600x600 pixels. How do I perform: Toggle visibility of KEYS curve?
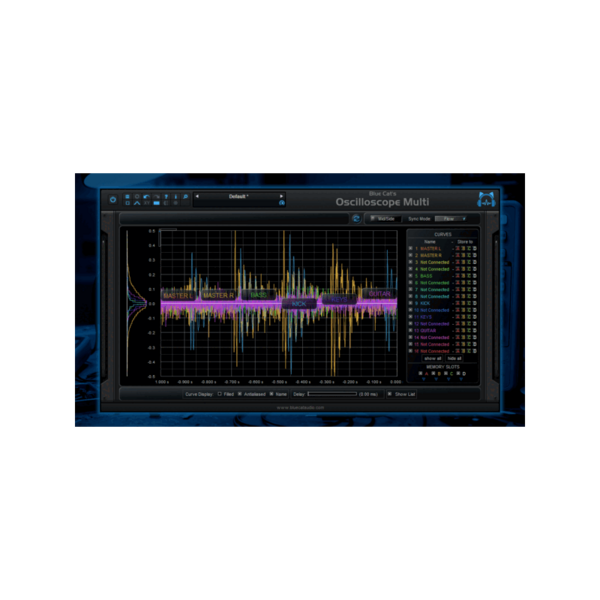pyautogui.click(x=411, y=317)
